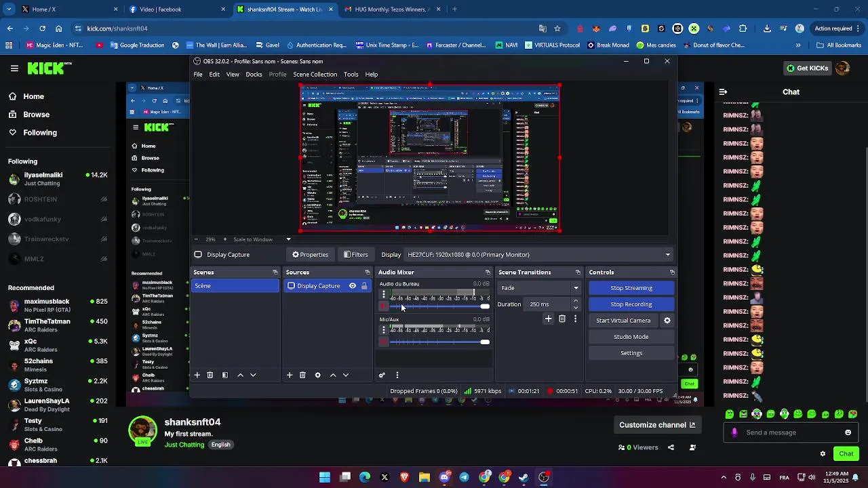Open the emoji picker in the chat input

pos(848,432)
